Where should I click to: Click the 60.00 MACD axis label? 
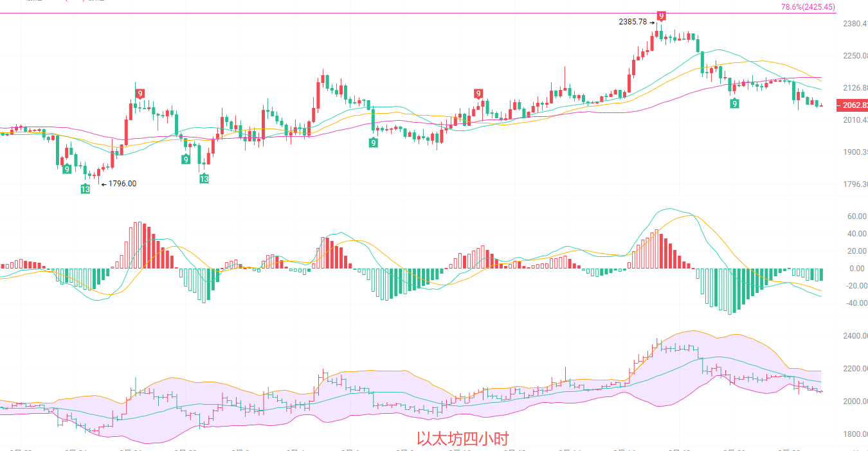point(856,217)
